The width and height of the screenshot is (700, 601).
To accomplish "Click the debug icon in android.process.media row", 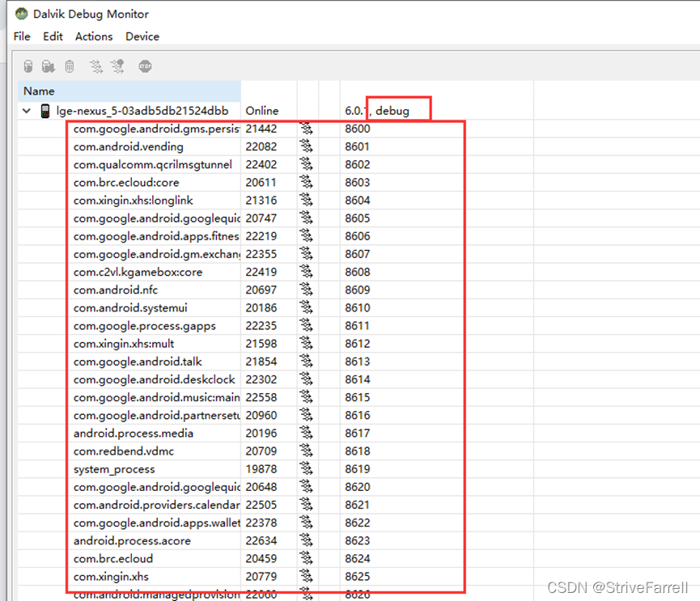I will pos(306,434).
